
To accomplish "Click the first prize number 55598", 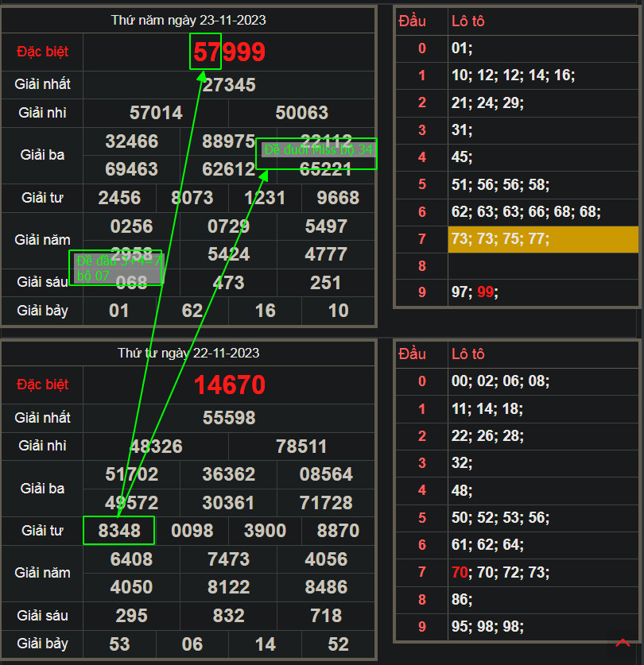I will (229, 418).
